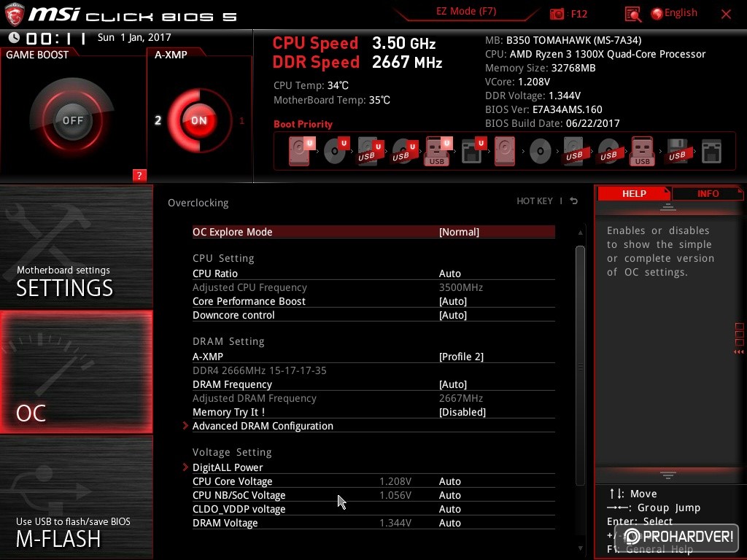
Task: Select the legacy USB key boot icon
Action: pos(642,151)
